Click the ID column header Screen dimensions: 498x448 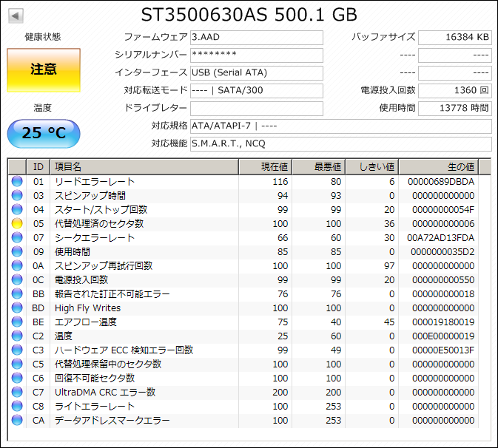point(38,167)
